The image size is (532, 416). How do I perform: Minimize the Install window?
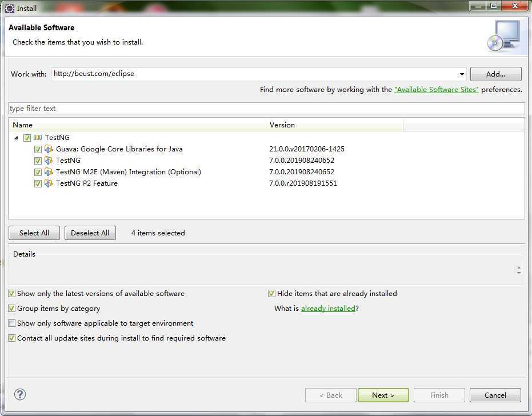(x=478, y=6)
